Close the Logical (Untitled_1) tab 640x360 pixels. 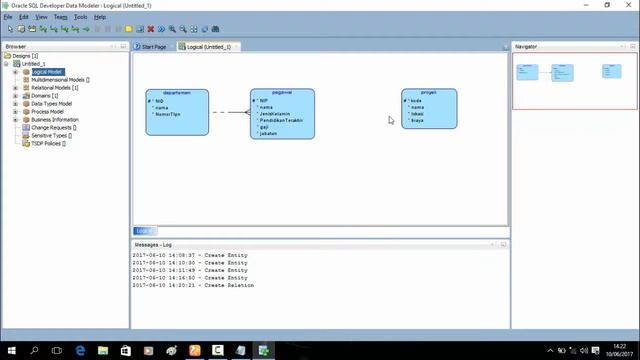236,47
